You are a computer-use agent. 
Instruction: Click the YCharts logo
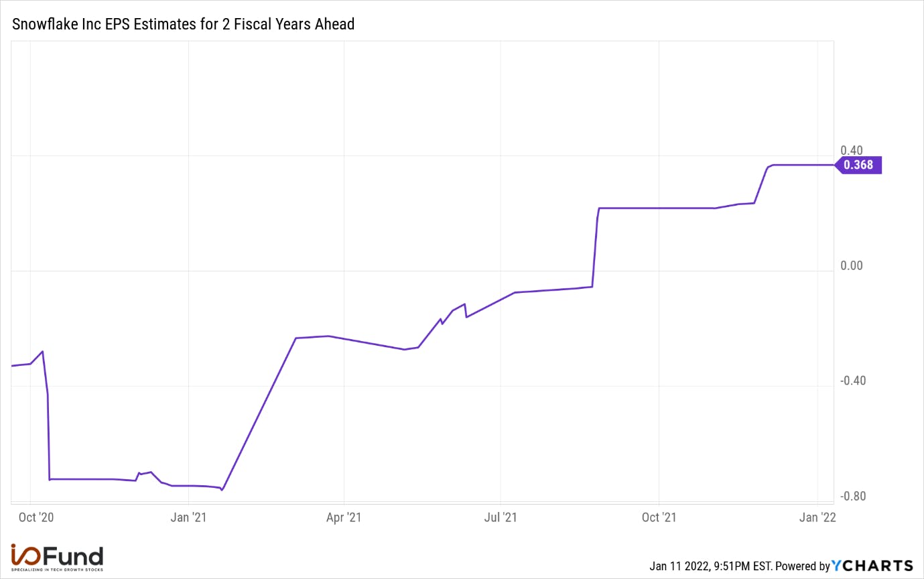pyautogui.click(x=872, y=566)
